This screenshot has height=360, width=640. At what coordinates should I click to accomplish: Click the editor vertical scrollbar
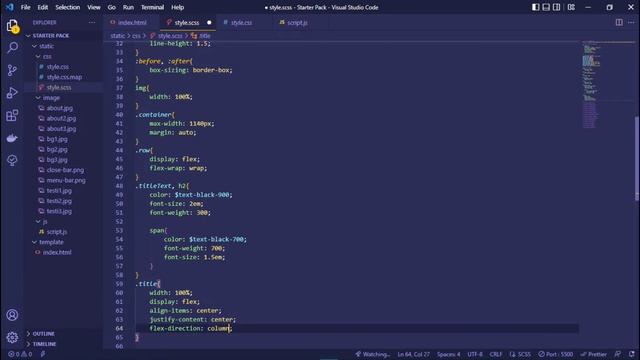pos(637,159)
